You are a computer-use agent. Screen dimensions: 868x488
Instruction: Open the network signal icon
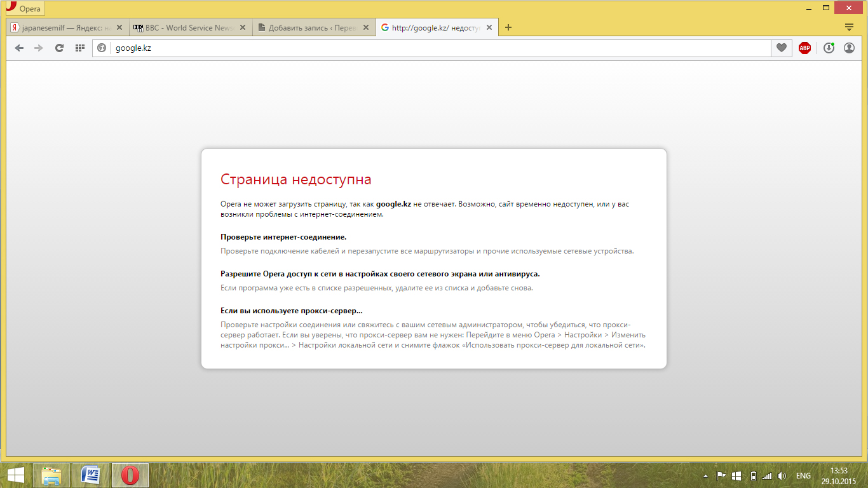tap(767, 476)
